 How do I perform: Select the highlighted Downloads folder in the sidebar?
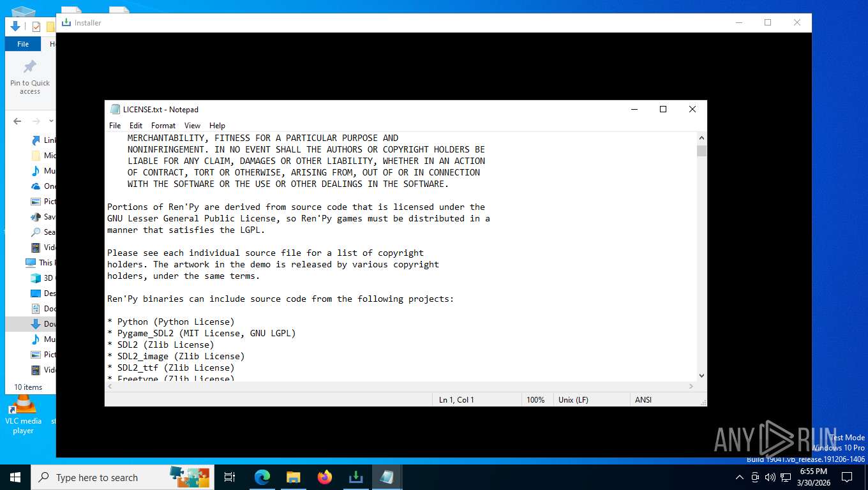pyautogui.click(x=31, y=324)
